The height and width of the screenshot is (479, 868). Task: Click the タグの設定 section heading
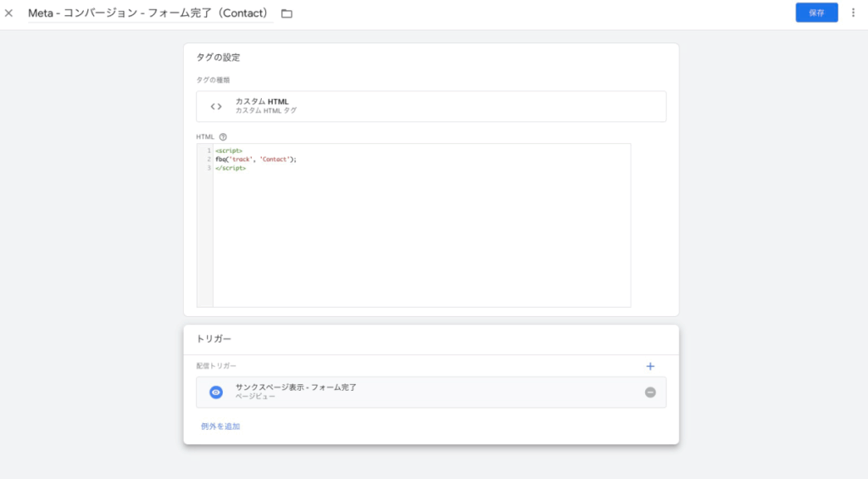[x=218, y=58]
